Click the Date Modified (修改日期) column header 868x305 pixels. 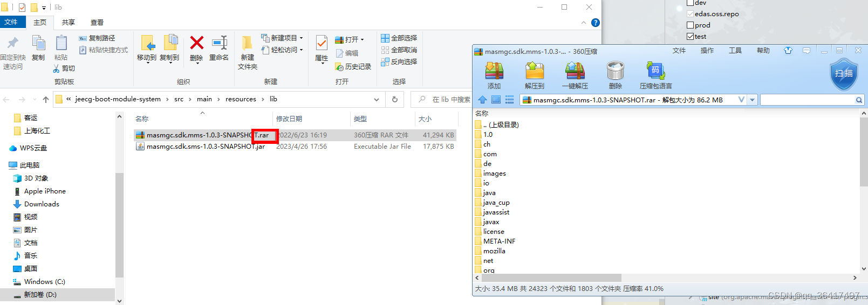click(x=289, y=119)
